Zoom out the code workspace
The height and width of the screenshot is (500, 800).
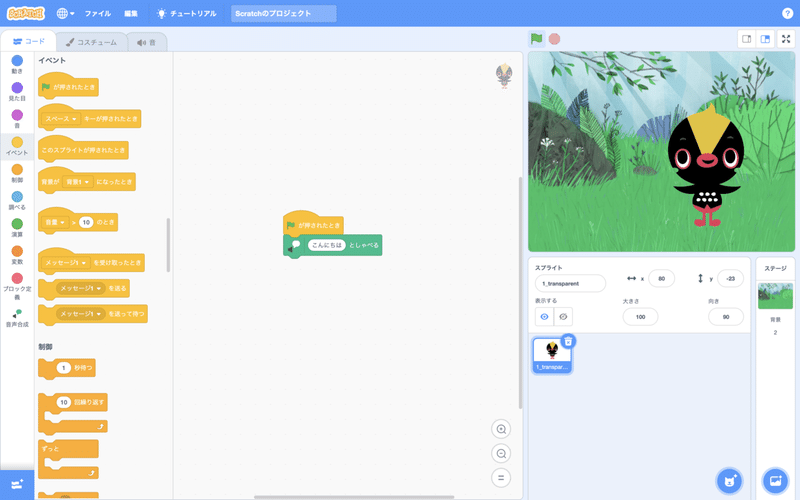(x=501, y=453)
